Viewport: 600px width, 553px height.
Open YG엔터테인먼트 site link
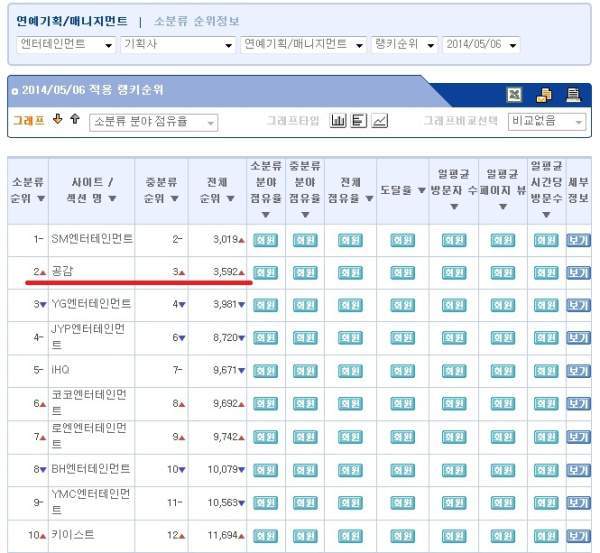pos(91,304)
